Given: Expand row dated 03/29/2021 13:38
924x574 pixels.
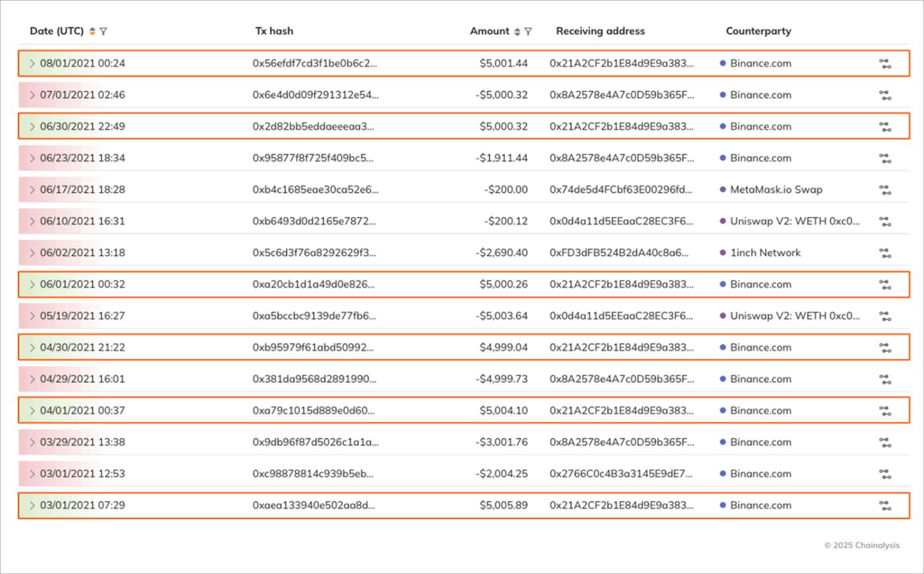Looking at the screenshot, I should tap(32, 442).
